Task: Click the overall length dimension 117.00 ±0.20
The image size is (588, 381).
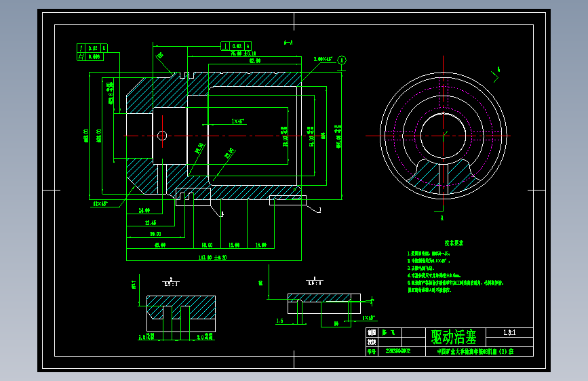Action: (212, 257)
